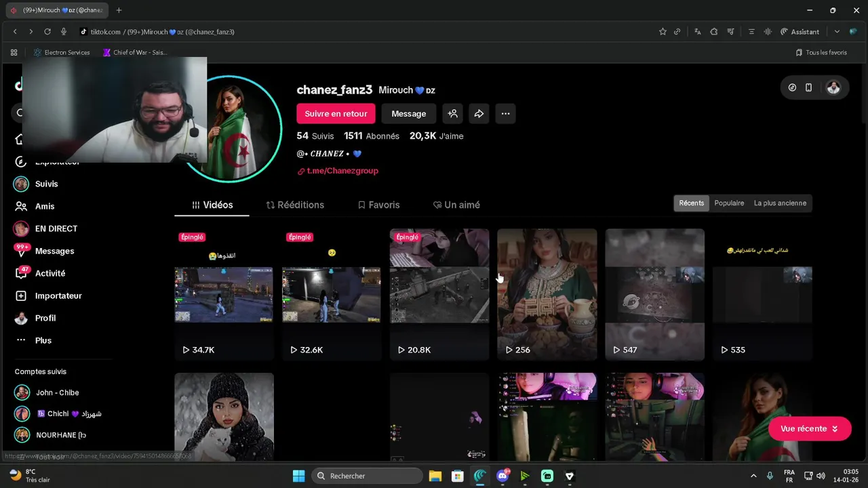Viewport: 868px width, 488px height.
Task: Open own account avatar at top right of TikTok
Action: (833, 87)
